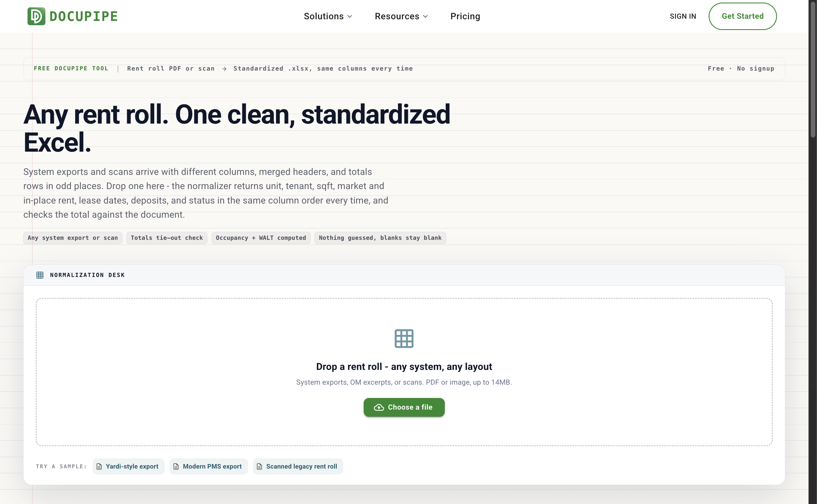This screenshot has width=817, height=504.
Task: Click the SIGN IN link
Action: pos(683,16)
